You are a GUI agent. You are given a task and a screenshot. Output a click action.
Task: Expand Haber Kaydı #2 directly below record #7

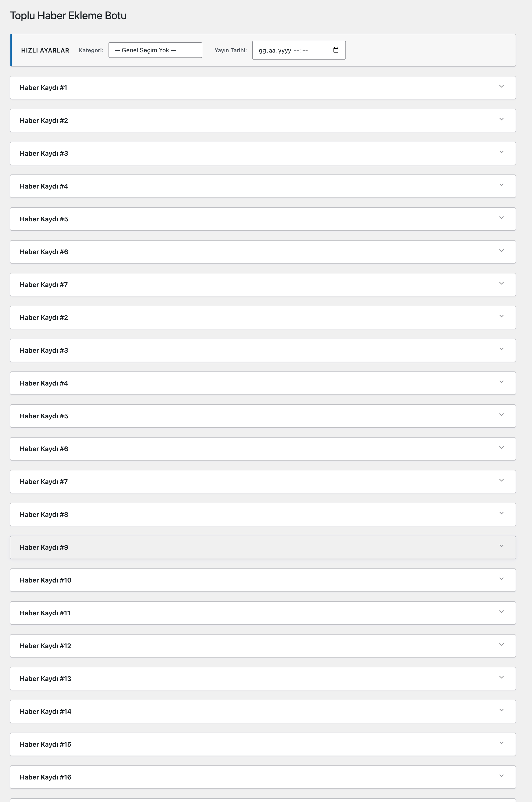coord(263,317)
